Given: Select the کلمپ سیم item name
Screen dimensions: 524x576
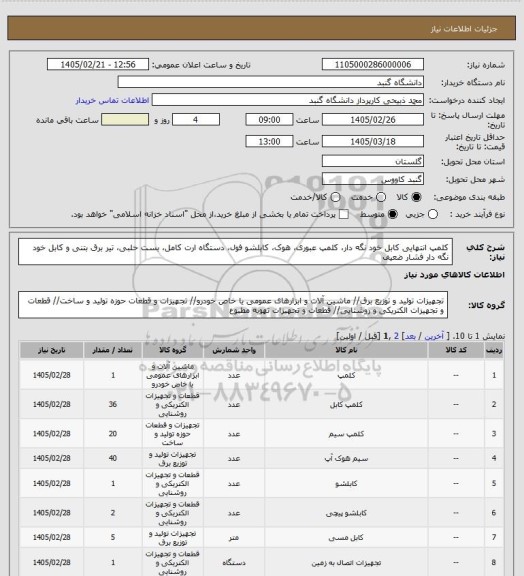Looking at the screenshot, I should 346,434.
